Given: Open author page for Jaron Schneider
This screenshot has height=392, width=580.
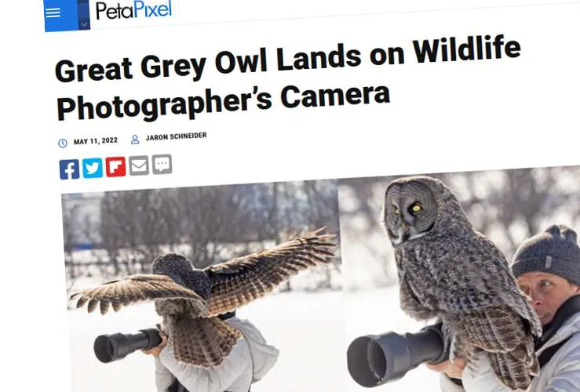Looking at the screenshot, I should 176,136.
